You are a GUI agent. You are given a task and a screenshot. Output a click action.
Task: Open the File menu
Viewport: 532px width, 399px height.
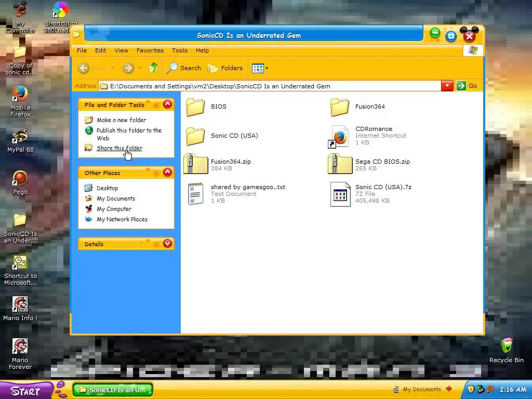(82, 50)
